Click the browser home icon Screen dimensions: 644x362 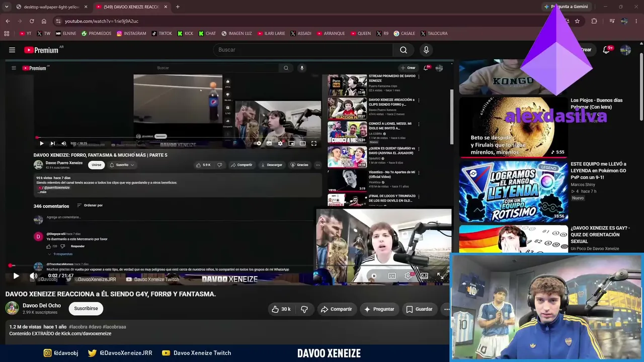click(44, 21)
